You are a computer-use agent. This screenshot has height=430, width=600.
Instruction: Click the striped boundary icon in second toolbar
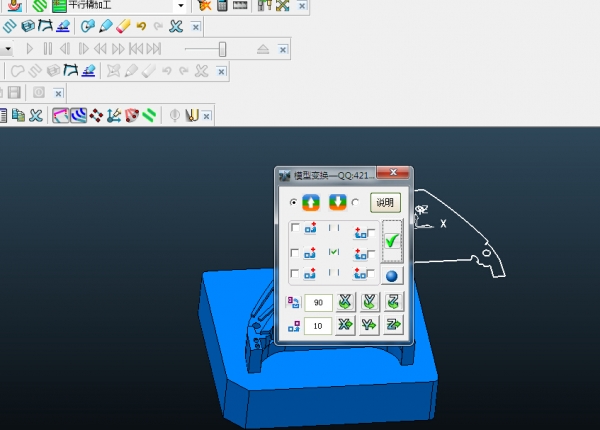pyautogui.click(x=10, y=26)
